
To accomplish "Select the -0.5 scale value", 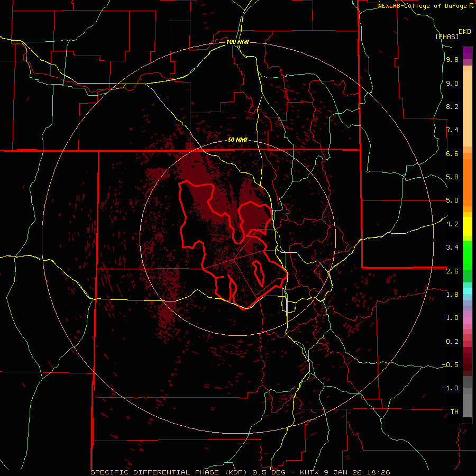I will click(x=450, y=365).
